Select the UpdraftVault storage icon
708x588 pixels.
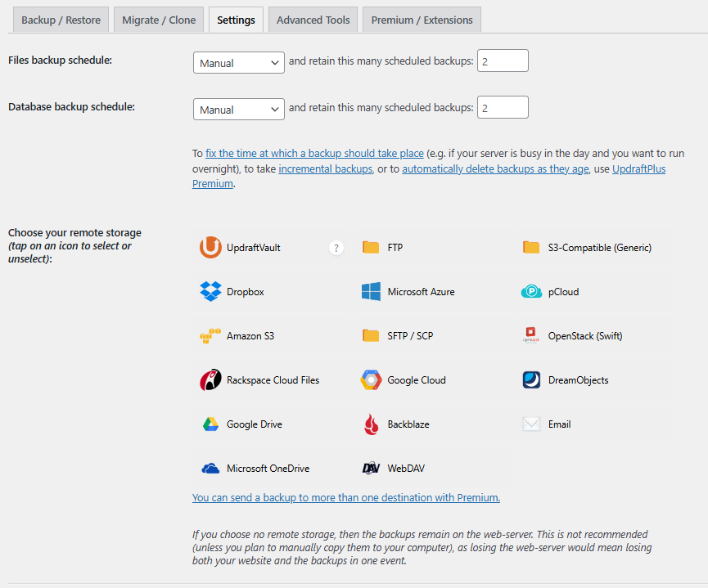tap(211, 248)
